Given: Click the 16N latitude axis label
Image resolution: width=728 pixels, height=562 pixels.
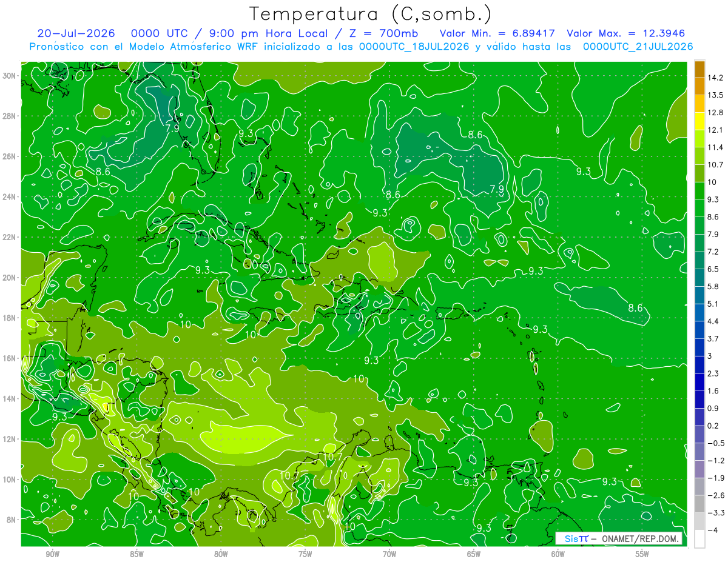Looking at the screenshot, I should (9, 358).
